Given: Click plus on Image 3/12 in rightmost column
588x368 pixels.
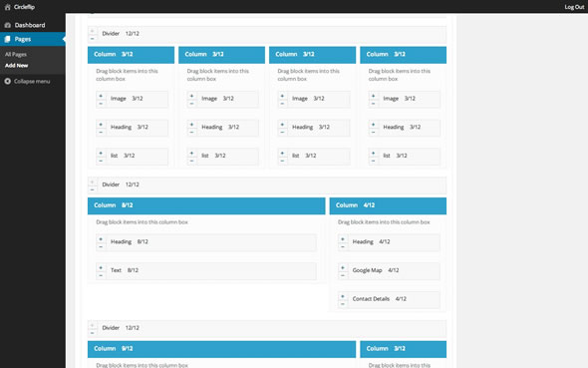Looking at the screenshot, I should click(x=373, y=96).
